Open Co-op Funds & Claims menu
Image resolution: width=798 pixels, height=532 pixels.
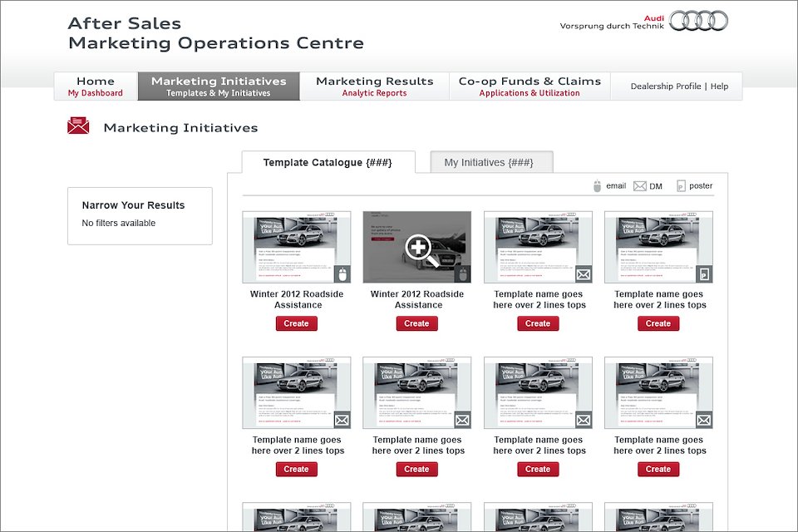(530, 86)
